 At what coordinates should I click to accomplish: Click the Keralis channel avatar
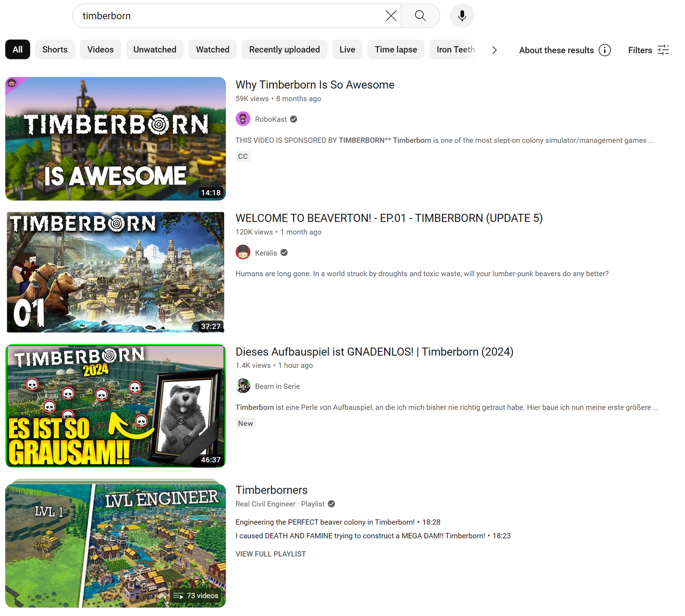tap(243, 252)
